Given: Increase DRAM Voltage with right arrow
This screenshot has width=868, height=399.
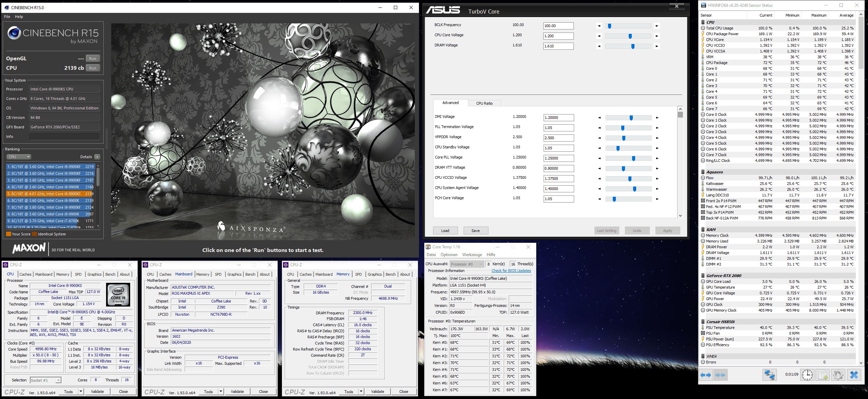Looking at the screenshot, I should (657, 46).
